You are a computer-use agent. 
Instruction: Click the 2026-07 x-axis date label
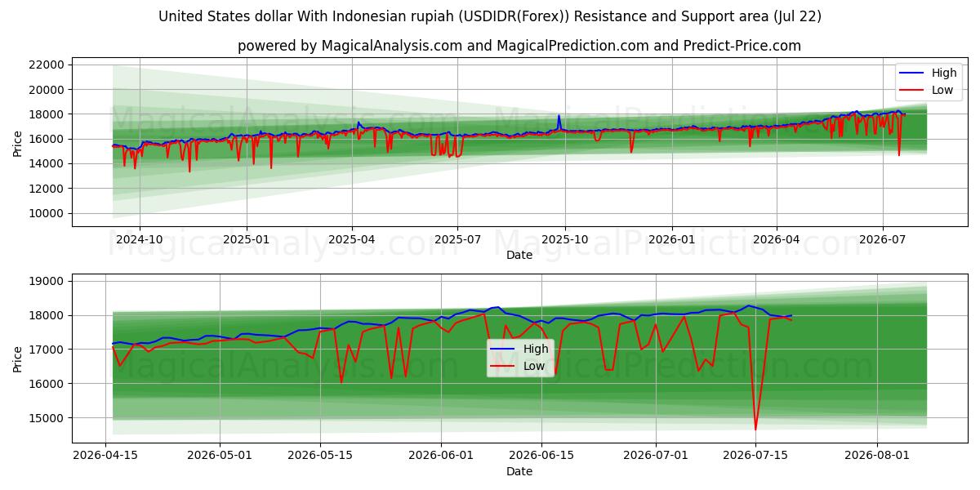tap(882, 240)
